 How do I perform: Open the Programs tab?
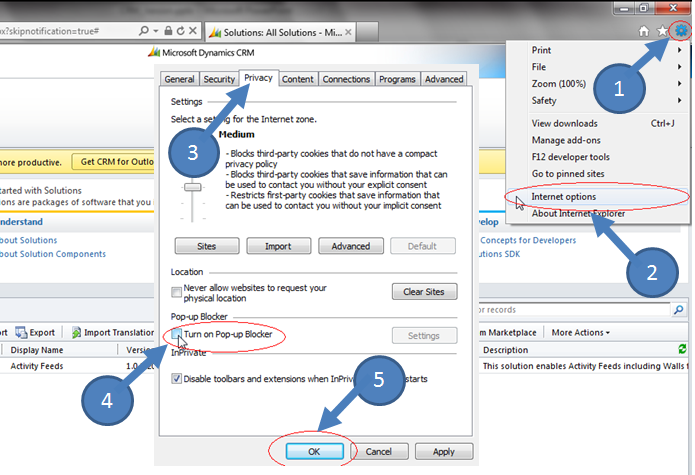pyautogui.click(x=397, y=79)
